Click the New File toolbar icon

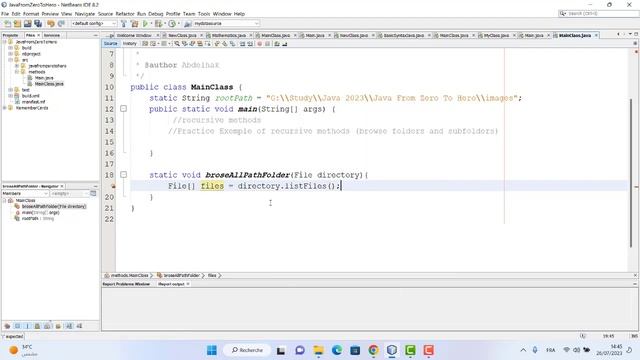click(7, 24)
